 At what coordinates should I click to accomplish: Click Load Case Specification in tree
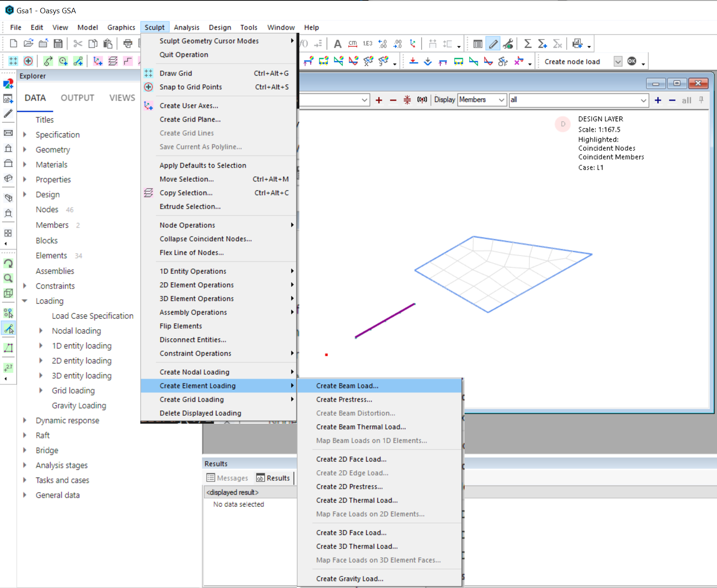(x=93, y=316)
